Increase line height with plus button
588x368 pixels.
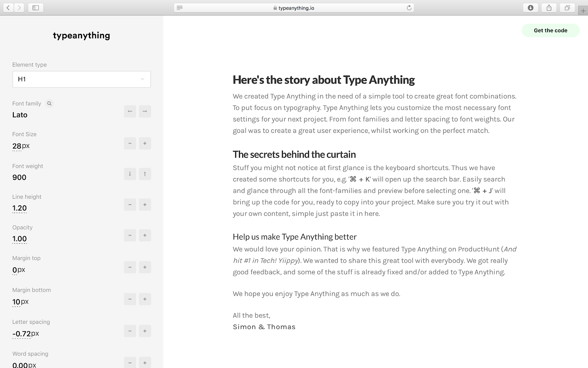tap(145, 205)
